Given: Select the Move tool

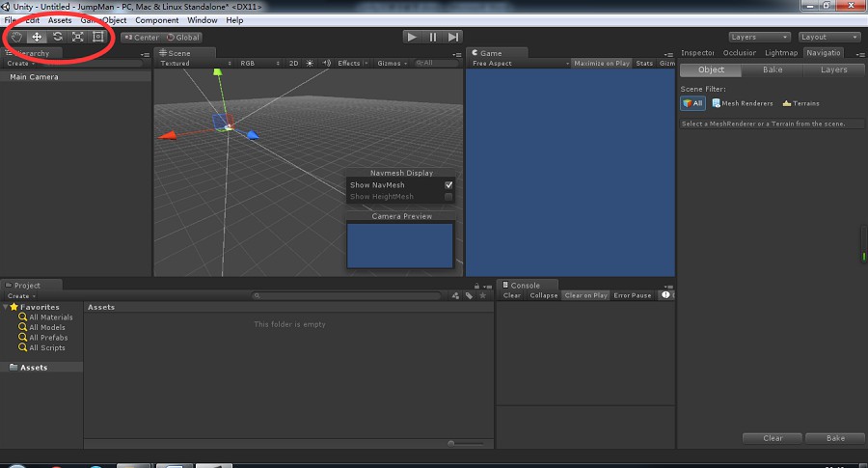Looking at the screenshot, I should [x=37, y=37].
